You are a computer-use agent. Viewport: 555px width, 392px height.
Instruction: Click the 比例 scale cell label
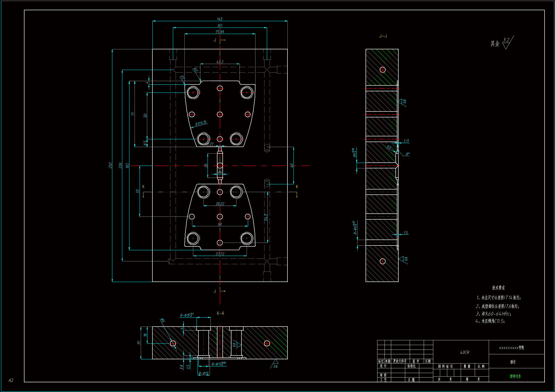pos(481,366)
